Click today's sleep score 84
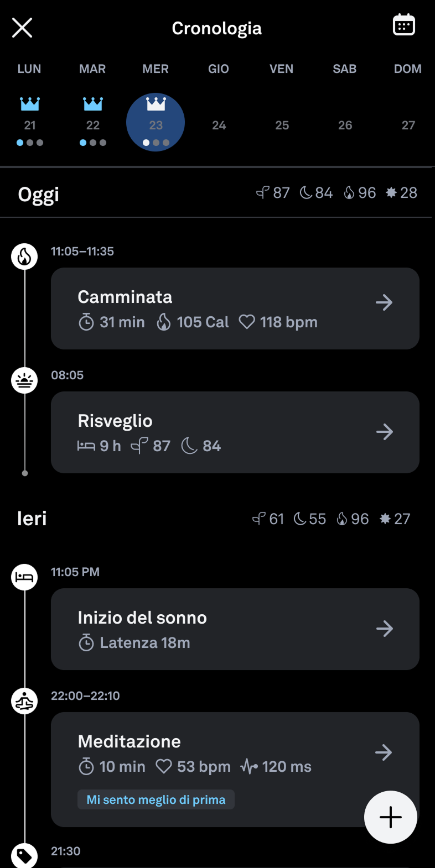435x868 pixels. [x=317, y=193]
